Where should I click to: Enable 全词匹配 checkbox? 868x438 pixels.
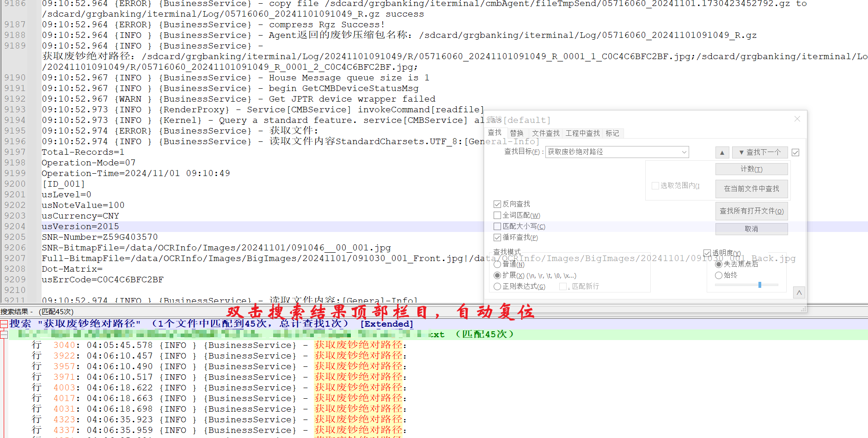(x=497, y=215)
